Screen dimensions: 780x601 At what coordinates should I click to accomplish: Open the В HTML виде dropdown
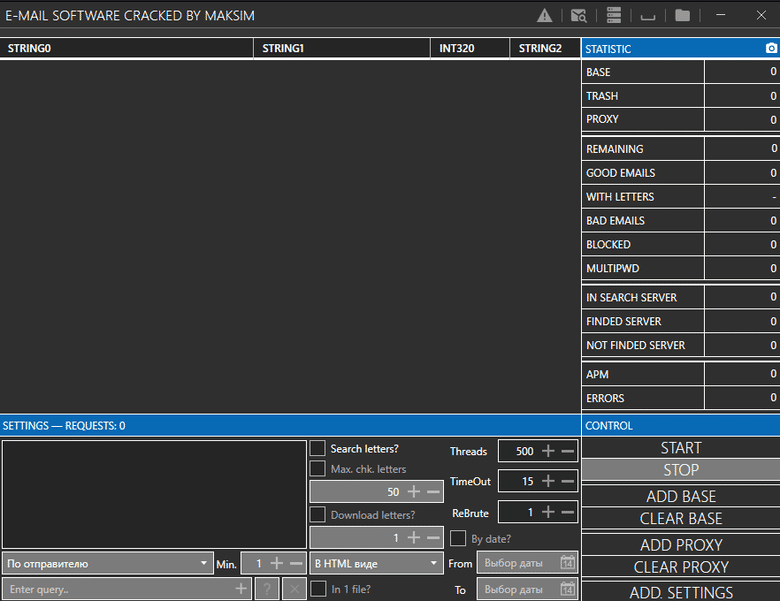click(x=376, y=563)
